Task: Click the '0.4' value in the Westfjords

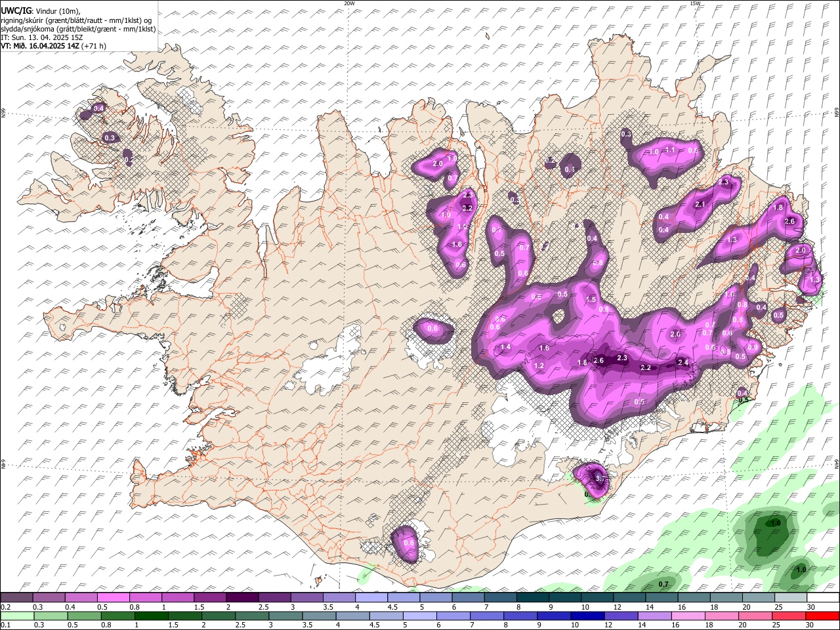Action: pyautogui.click(x=99, y=108)
